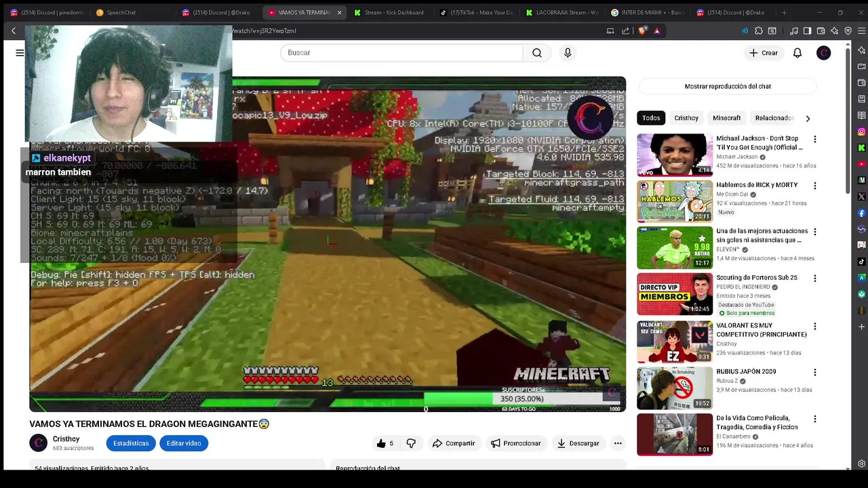Open more actions ellipsis below the video
Viewport: 868px width, 488px height.
(x=618, y=443)
